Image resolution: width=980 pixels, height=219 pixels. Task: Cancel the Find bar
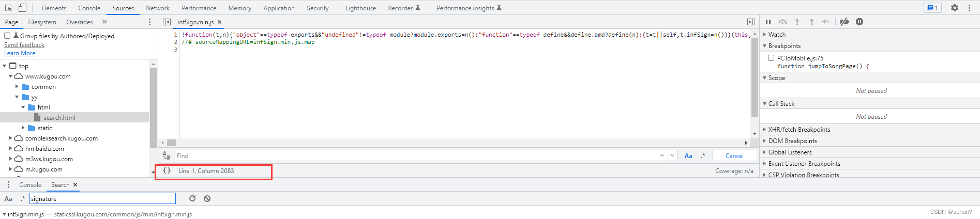click(x=734, y=155)
